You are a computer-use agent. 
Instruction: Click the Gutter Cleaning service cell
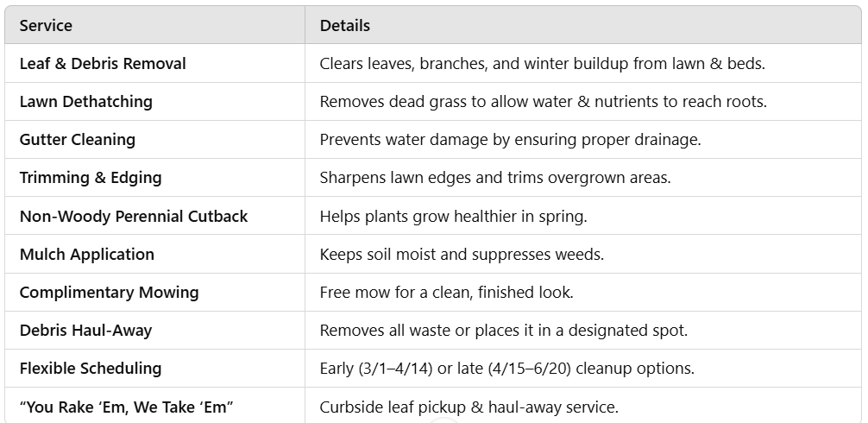[x=155, y=140]
